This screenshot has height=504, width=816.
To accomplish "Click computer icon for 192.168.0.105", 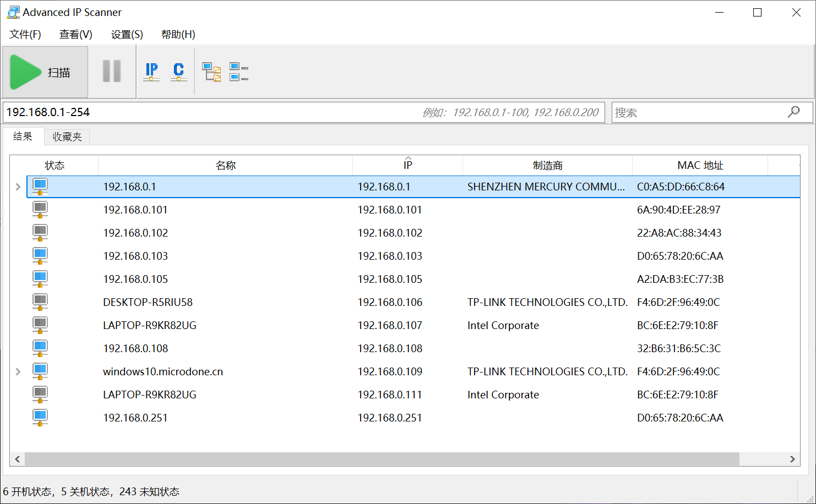I will coord(40,279).
